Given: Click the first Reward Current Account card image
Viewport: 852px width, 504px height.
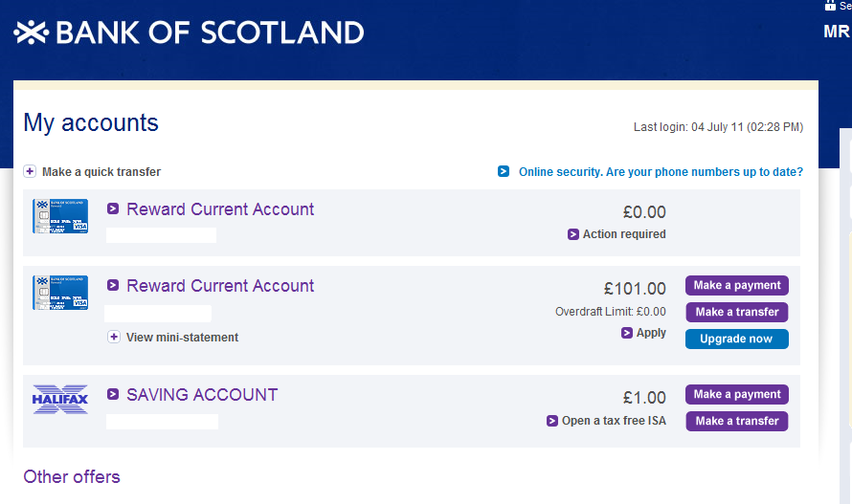Looking at the screenshot, I should 60,216.
